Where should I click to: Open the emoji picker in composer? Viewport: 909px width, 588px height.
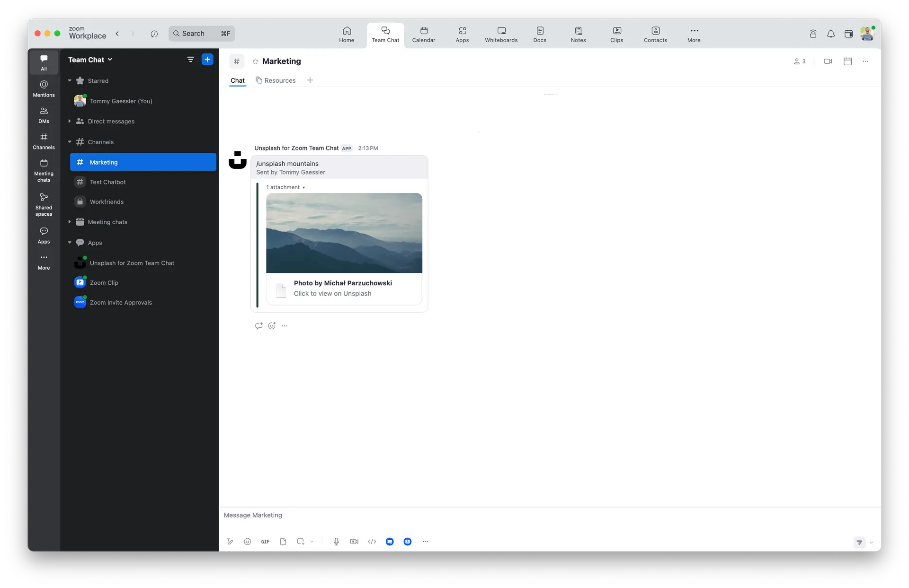click(247, 542)
